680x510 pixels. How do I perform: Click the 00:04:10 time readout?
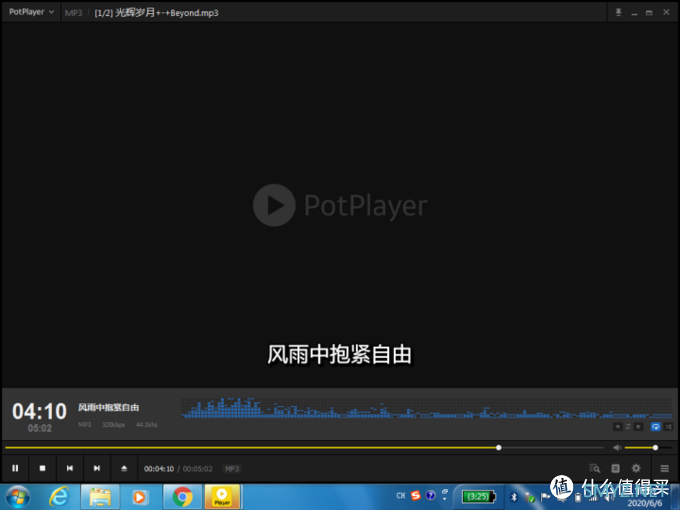pos(159,469)
